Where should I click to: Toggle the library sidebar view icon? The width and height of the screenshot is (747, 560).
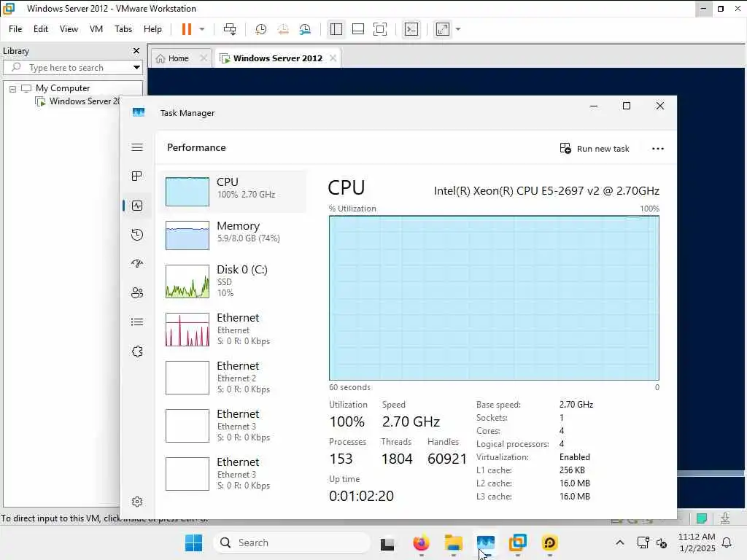pos(336,29)
